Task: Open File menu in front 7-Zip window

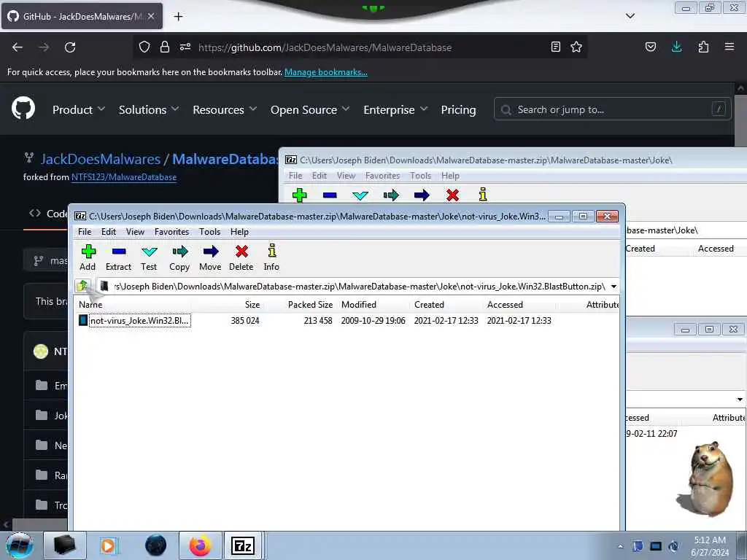Action: click(x=85, y=232)
